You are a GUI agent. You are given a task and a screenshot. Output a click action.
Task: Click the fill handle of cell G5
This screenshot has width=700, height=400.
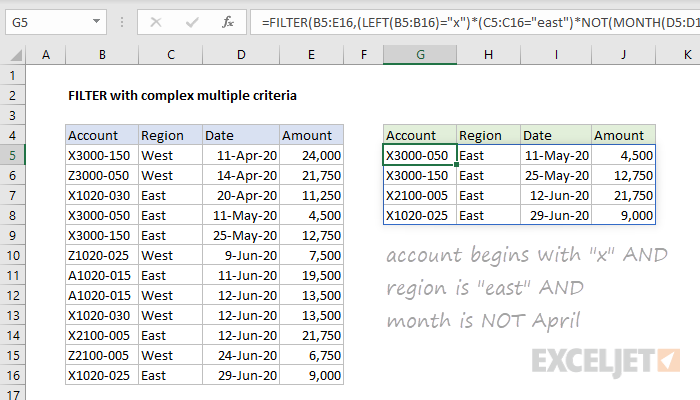(x=456, y=165)
